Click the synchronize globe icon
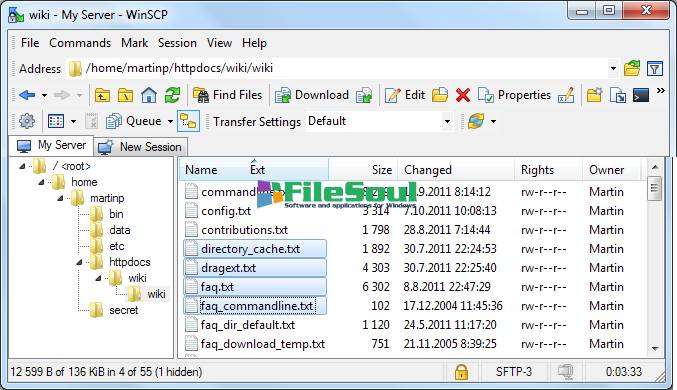 (476, 121)
